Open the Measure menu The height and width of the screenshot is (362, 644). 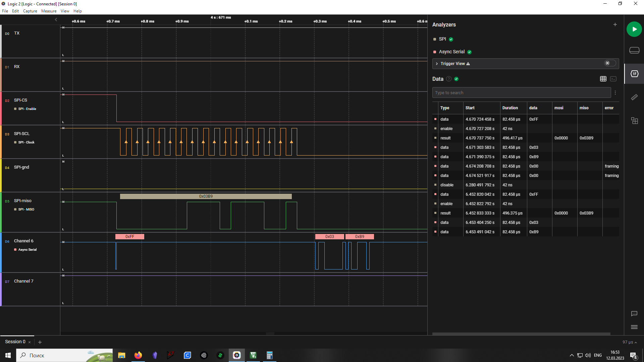tap(49, 11)
